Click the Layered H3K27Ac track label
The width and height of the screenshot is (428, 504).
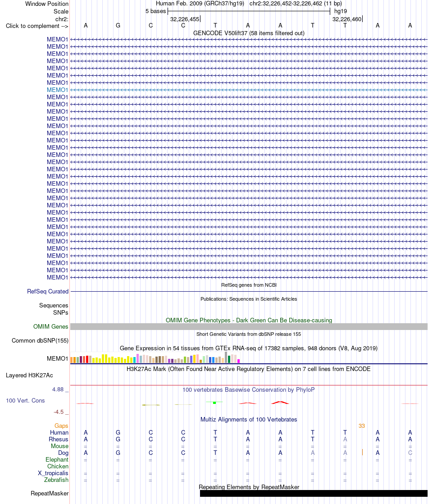point(29,376)
